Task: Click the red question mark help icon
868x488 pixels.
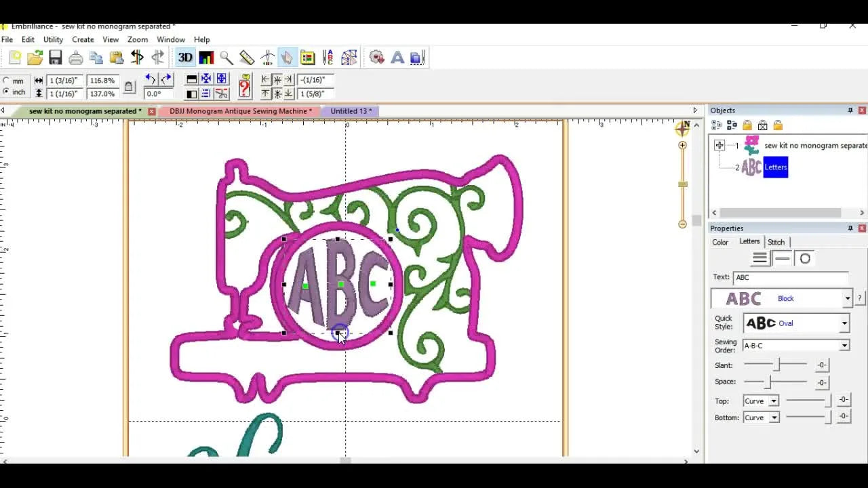Action: (245, 86)
